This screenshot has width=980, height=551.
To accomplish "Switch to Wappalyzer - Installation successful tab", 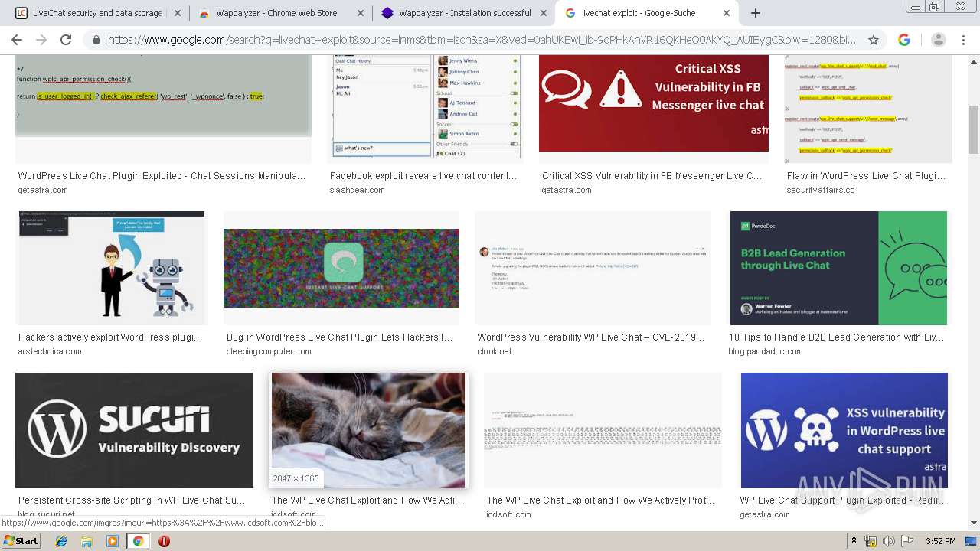I will [x=464, y=13].
